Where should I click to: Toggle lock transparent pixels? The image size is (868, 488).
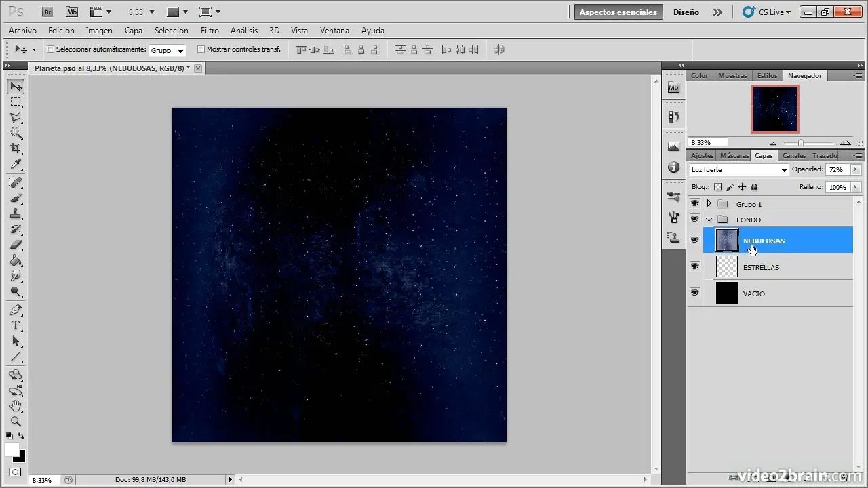click(x=717, y=187)
